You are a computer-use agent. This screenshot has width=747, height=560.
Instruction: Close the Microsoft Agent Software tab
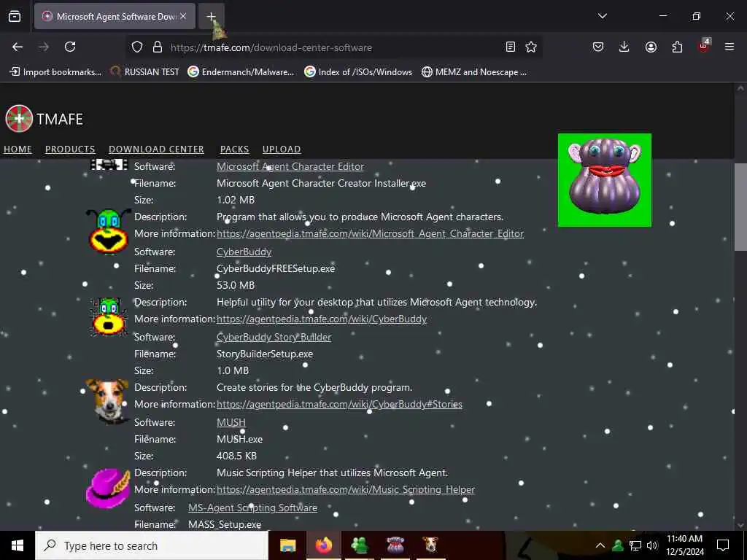click(183, 16)
